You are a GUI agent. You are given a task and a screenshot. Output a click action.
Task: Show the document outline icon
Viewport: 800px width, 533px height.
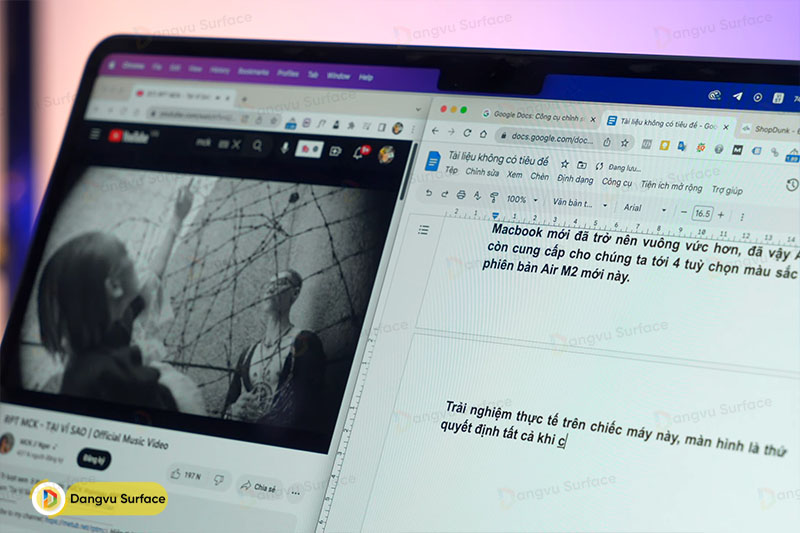click(x=423, y=230)
